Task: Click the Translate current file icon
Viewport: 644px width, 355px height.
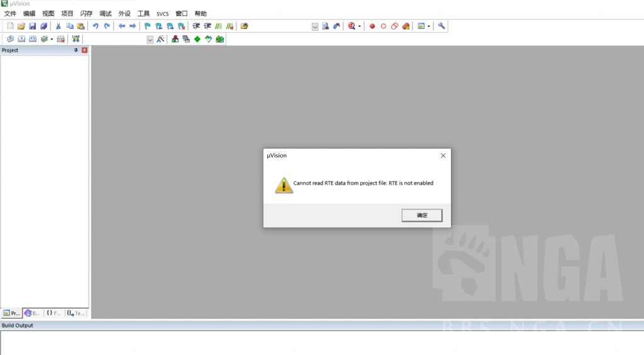Action: pyautogui.click(x=10, y=39)
